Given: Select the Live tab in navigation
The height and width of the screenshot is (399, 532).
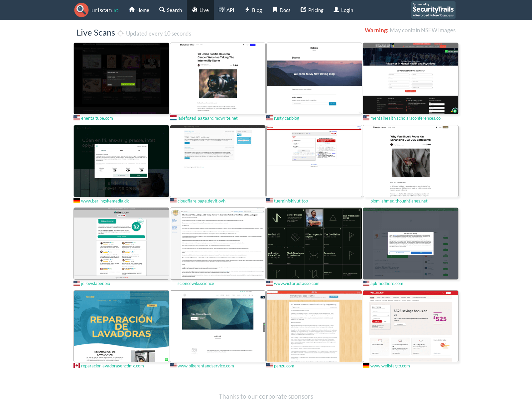Looking at the screenshot, I should 200,10.
